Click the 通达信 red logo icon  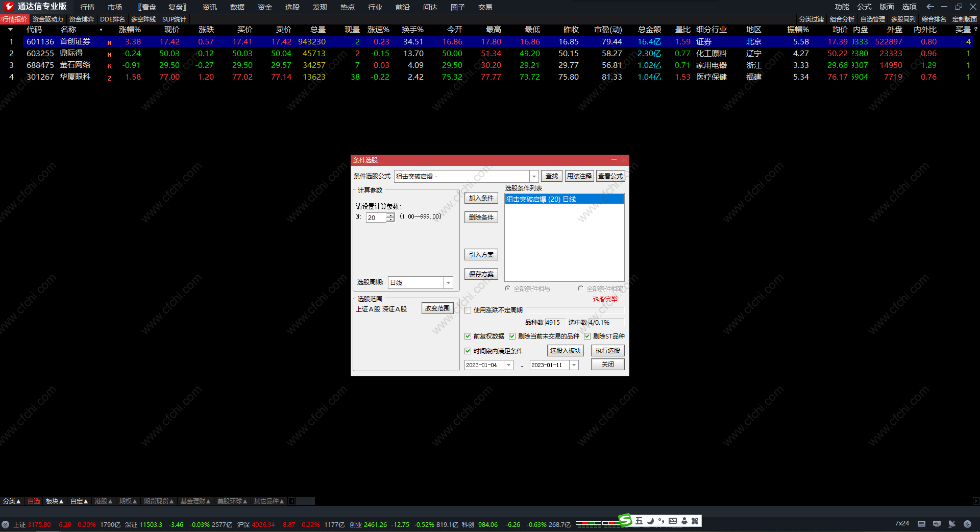(9, 6)
